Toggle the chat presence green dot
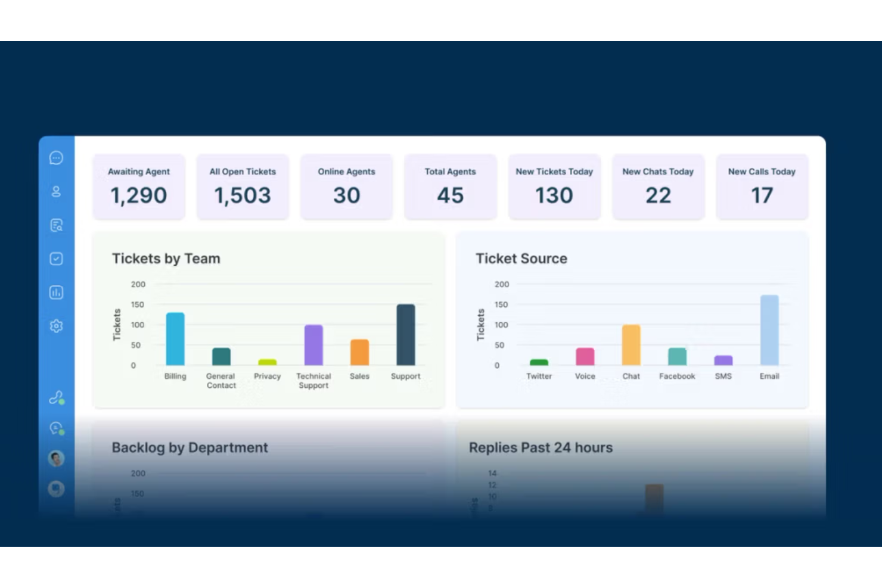 tap(61, 433)
